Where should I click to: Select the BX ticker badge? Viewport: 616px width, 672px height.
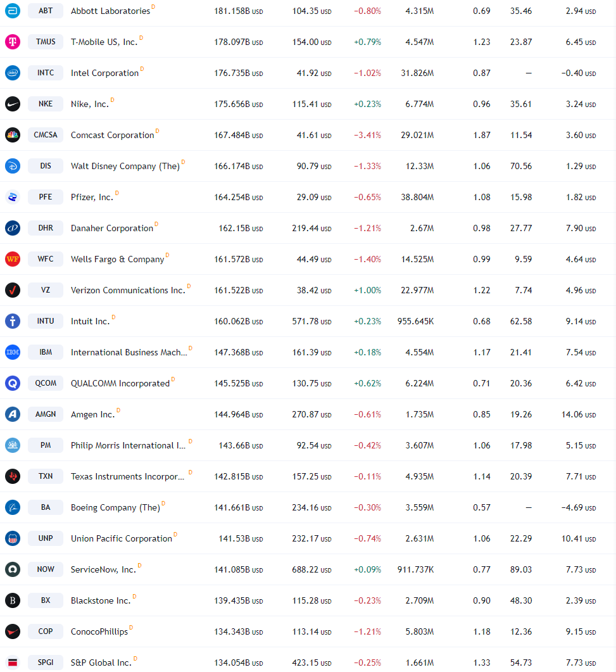46,600
